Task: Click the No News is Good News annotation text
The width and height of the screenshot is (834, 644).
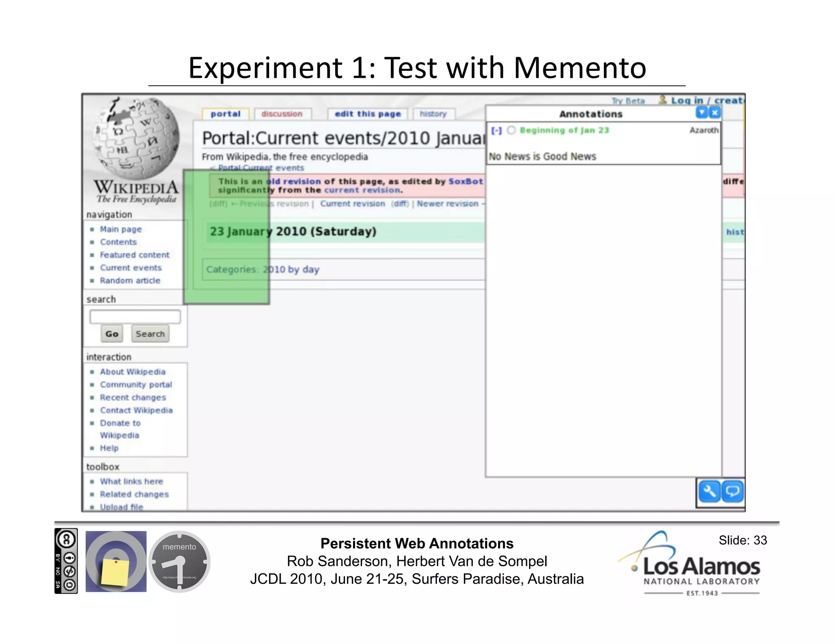Action: tap(542, 156)
